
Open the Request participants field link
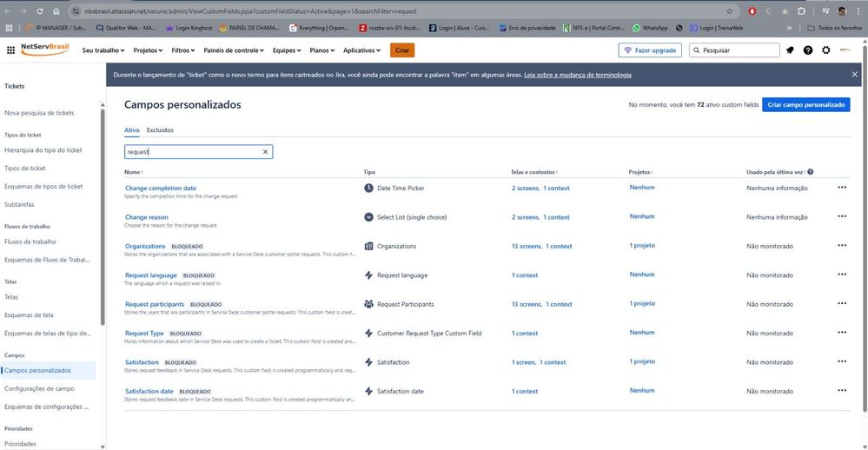pyautogui.click(x=155, y=304)
